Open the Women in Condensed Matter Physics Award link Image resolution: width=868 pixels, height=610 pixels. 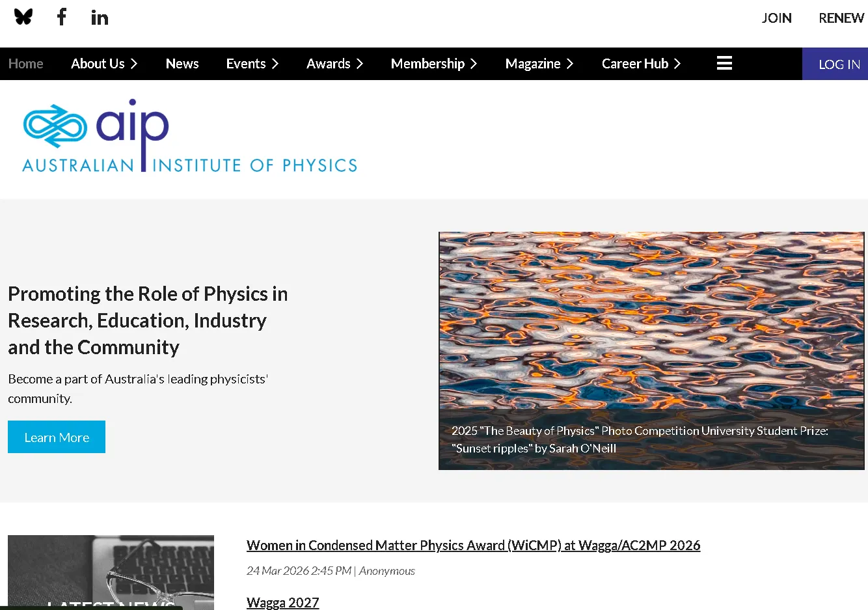tap(473, 545)
